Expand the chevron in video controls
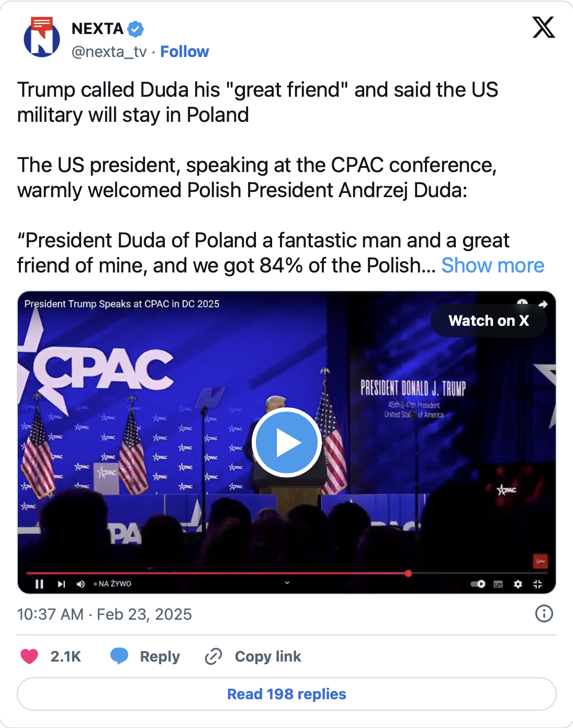Viewport: 573px width, 728px height. coord(287,583)
